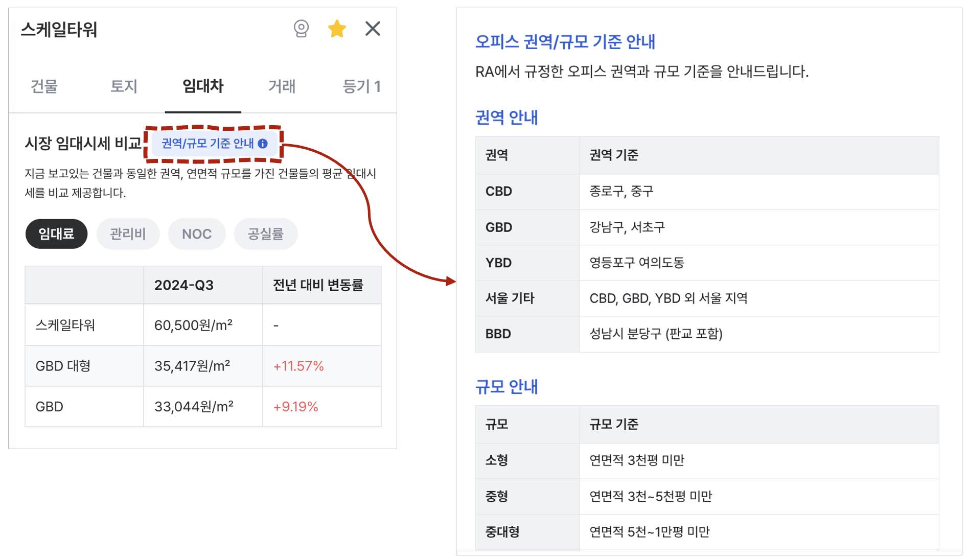Click the +9.19% change value
This screenshot has width=967, height=560.
[295, 407]
